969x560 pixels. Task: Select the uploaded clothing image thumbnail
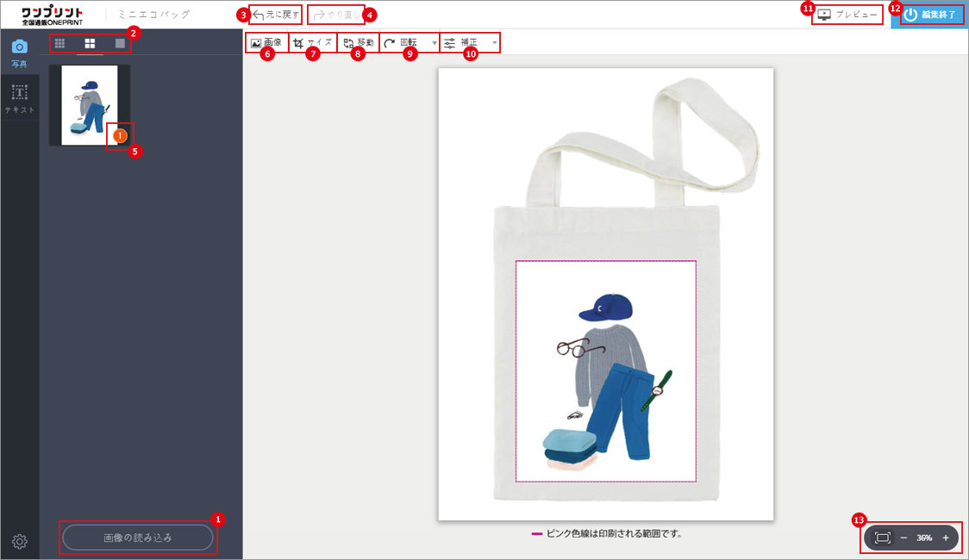(90, 105)
